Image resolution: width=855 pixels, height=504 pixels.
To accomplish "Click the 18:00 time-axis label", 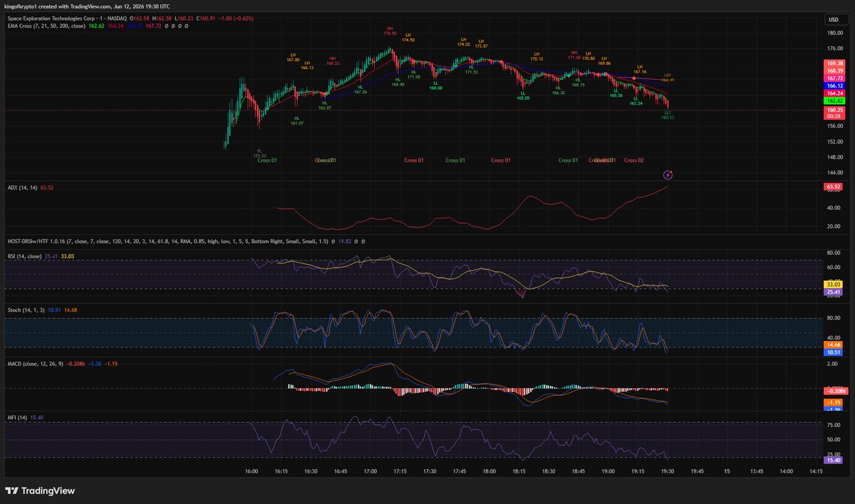I will point(489,471).
